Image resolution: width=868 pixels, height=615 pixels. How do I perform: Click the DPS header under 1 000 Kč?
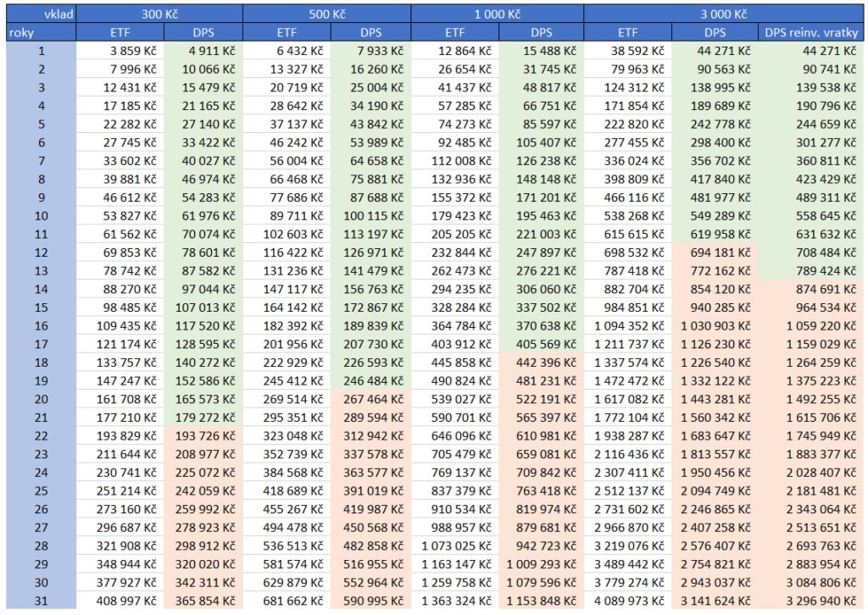541,32
